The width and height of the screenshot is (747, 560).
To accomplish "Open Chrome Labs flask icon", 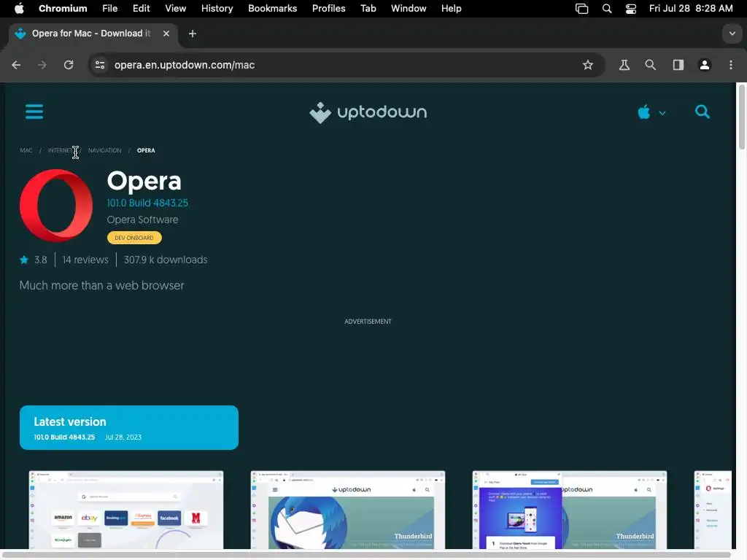I will [x=624, y=65].
